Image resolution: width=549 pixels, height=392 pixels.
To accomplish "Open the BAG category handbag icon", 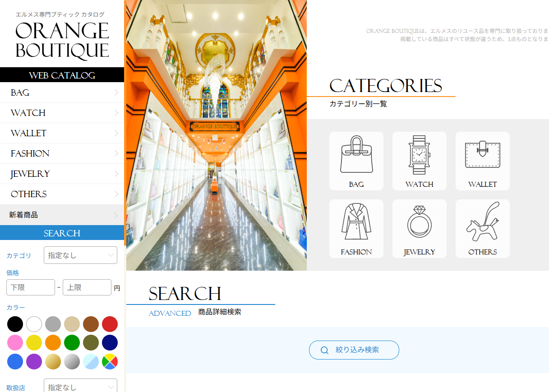I will (x=356, y=155).
